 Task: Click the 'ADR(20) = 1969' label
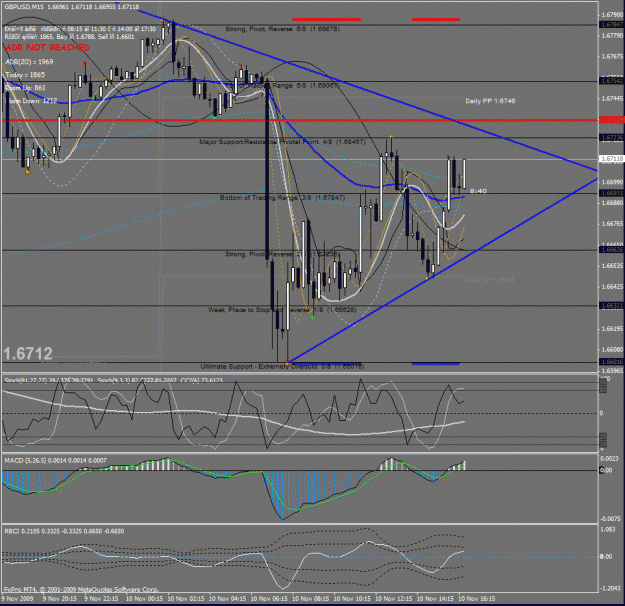point(29,62)
